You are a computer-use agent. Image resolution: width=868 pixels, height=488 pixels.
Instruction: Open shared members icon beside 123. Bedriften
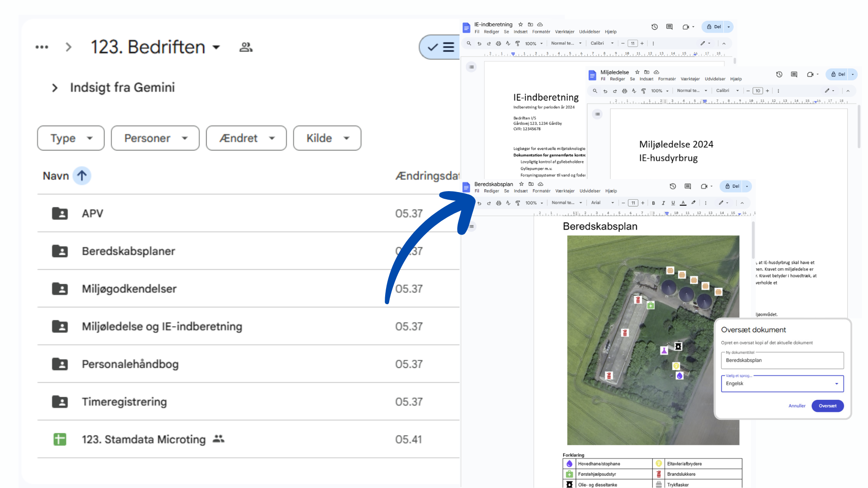246,47
